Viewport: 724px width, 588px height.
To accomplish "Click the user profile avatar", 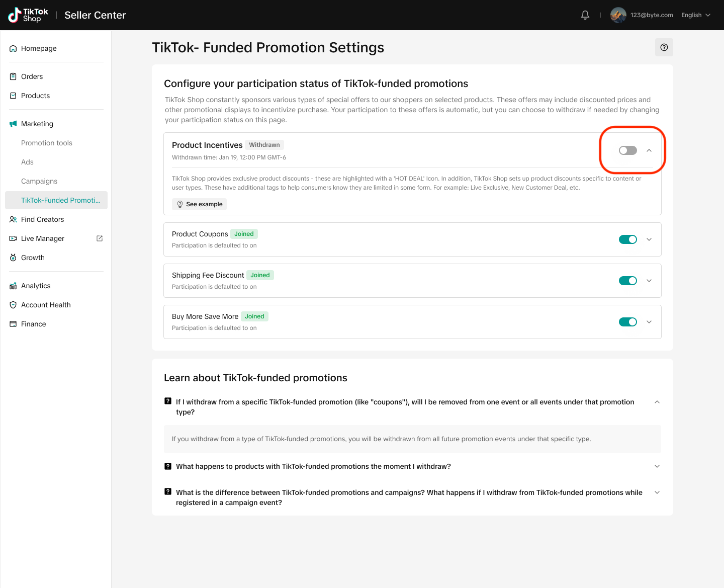I will tap(618, 15).
